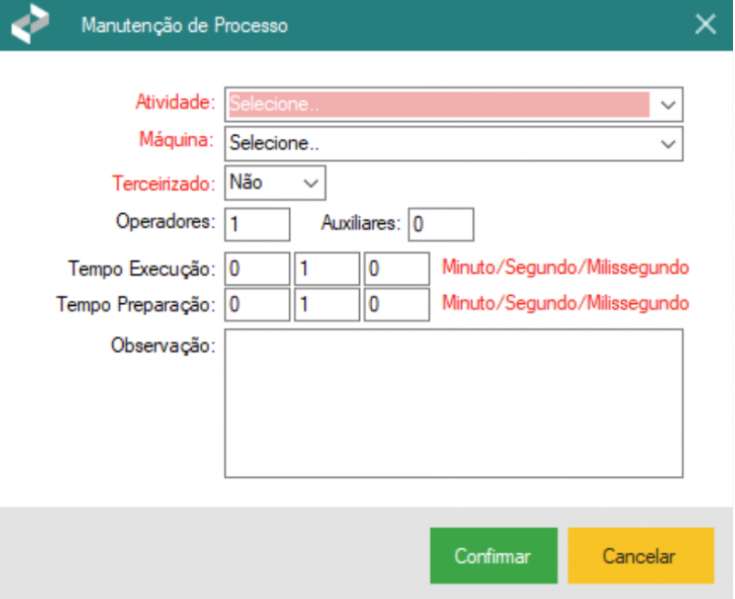Click the Tempo Execução minute field

(258, 269)
